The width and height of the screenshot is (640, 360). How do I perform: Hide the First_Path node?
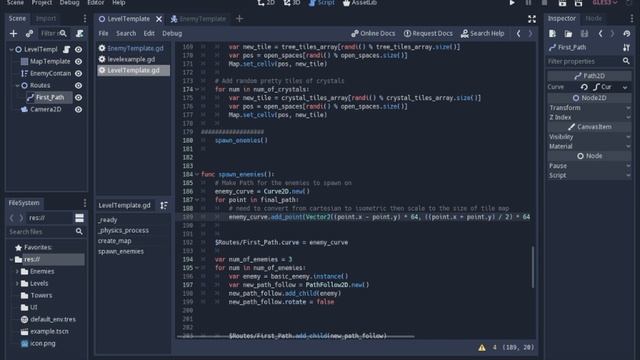click(x=78, y=97)
